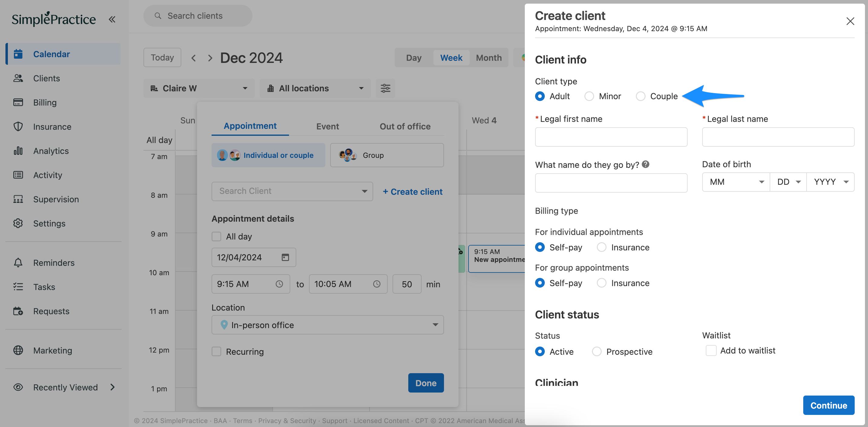Screen dimensions: 868x427
Task: Click the What name do they go by field
Action: coord(611,183)
